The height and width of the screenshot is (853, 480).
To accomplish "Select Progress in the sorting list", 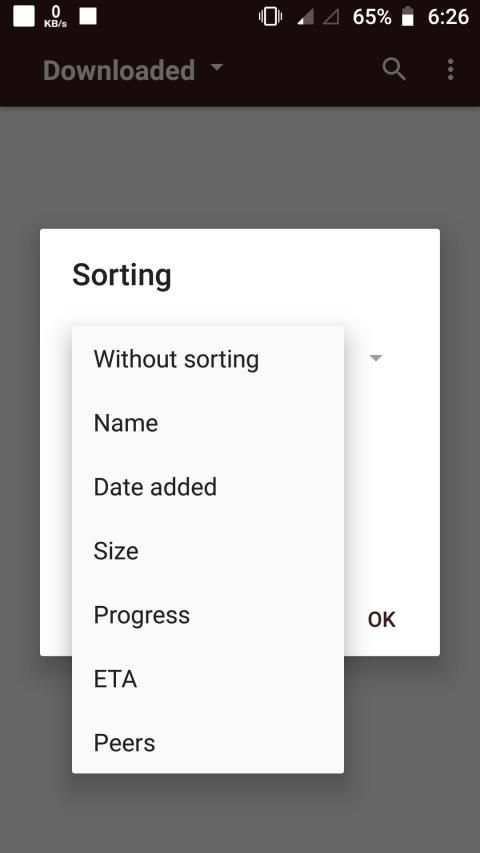I will pyautogui.click(x=207, y=615).
